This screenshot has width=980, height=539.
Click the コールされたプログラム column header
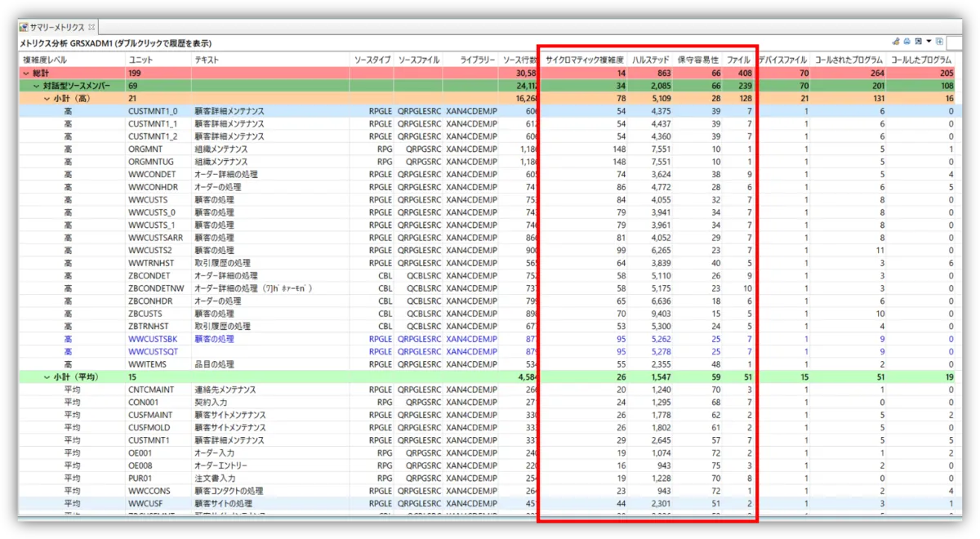pos(849,60)
